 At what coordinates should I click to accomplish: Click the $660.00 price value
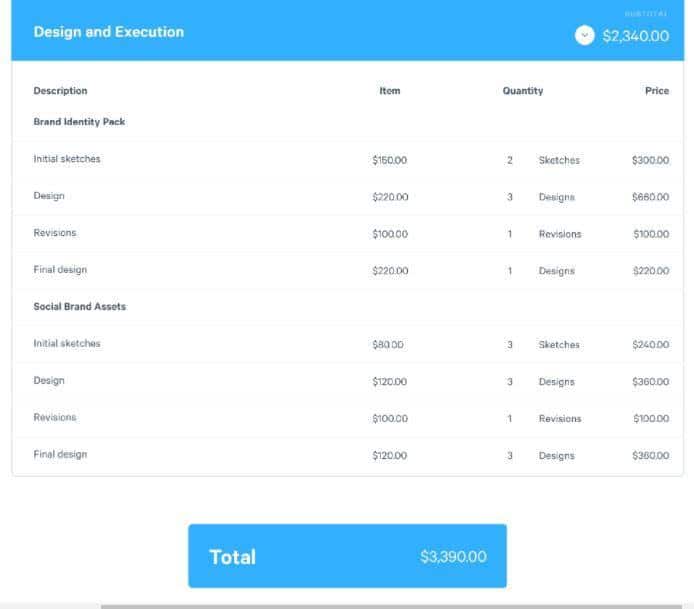(650, 197)
